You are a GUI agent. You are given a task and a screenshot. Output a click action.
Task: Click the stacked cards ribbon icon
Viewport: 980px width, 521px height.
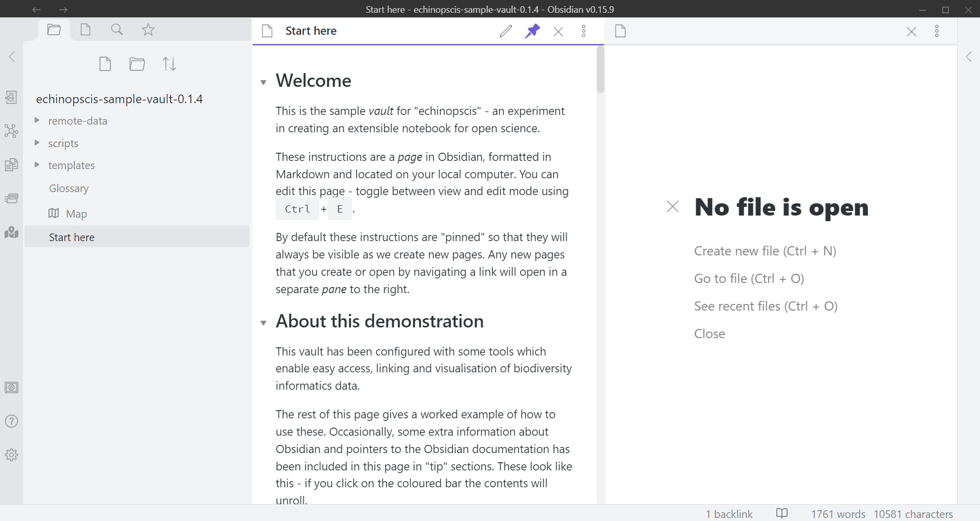click(x=11, y=198)
